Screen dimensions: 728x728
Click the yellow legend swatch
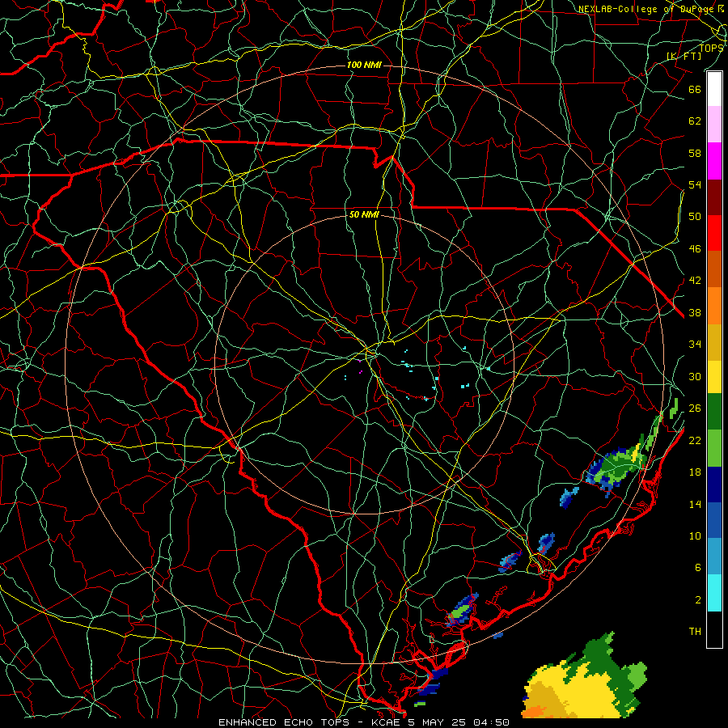714,377
